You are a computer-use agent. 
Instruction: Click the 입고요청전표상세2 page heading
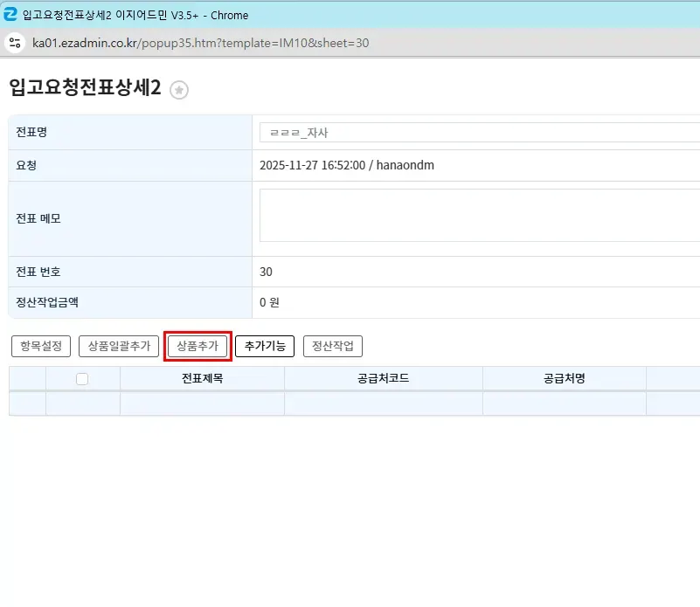(85, 87)
